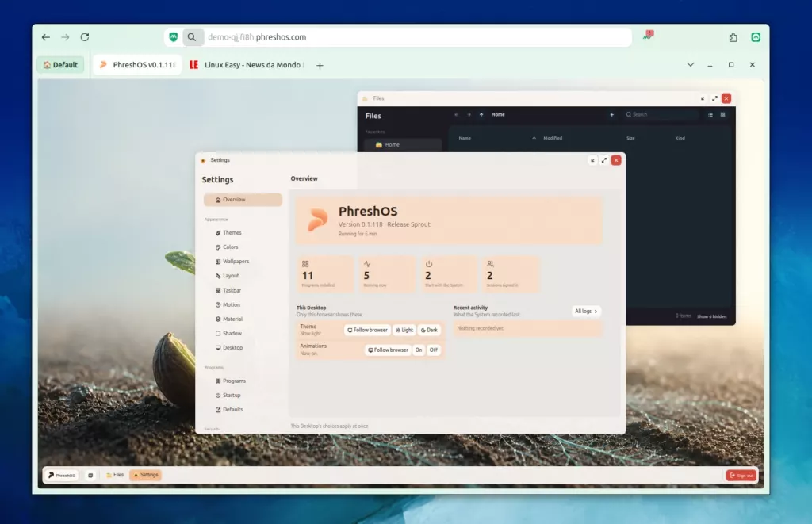Click the Search field in Files window
The image size is (812, 524).
pyautogui.click(x=661, y=114)
